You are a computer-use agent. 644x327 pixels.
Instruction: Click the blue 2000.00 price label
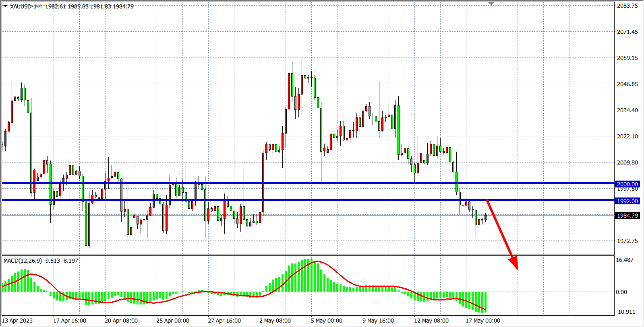627,184
